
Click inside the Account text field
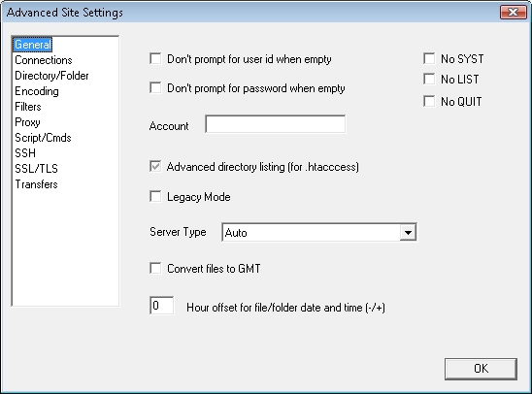pos(276,124)
